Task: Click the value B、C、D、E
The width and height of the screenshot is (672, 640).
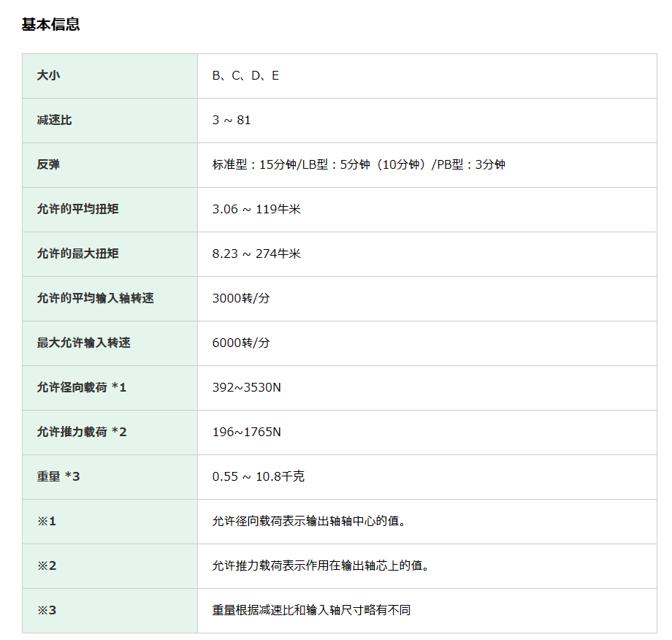Action: click(245, 75)
